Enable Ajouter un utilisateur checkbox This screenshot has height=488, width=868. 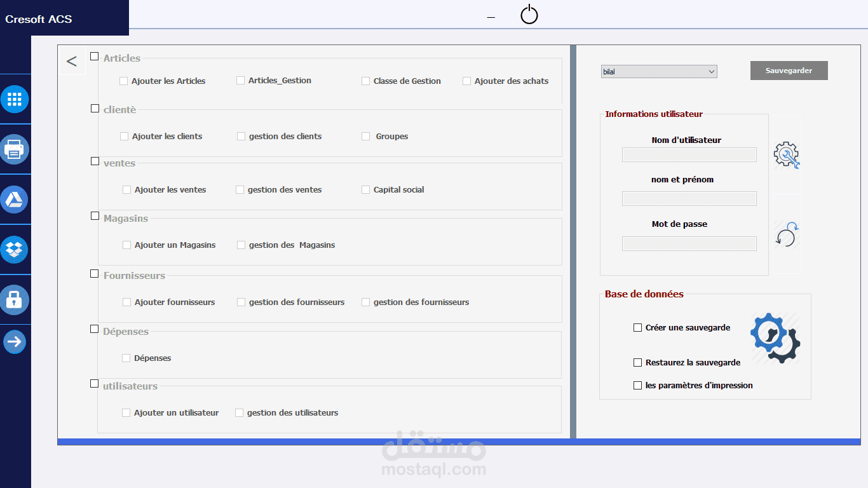point(126,413)
